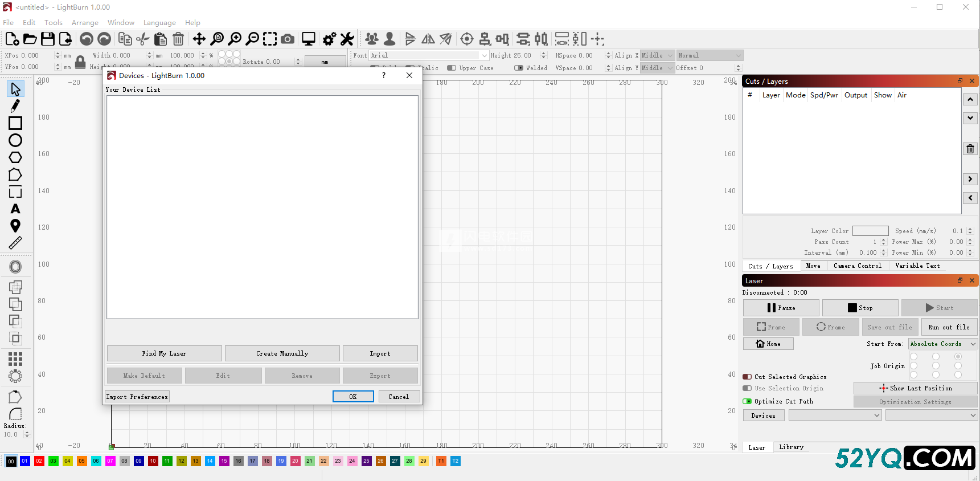
Task: Open the File menu
Action: (x=9, y=23)
